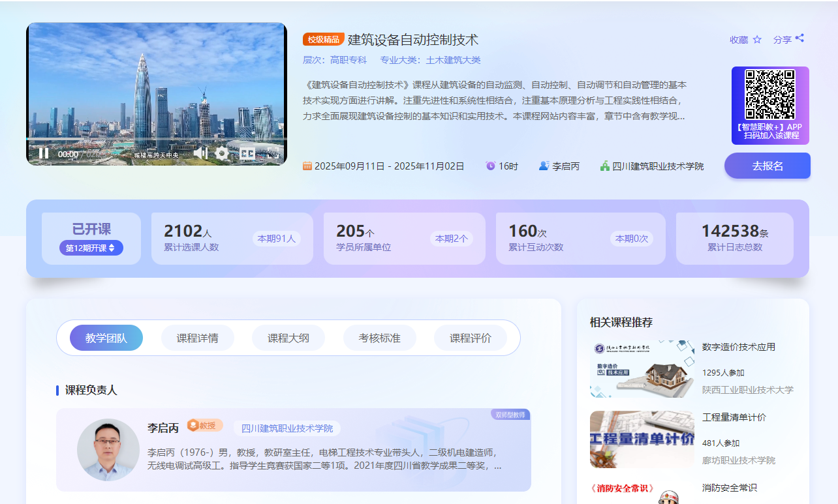The image size is (838, 504).
Task: Click the 本期0次 badge
Action: [632, 239]
